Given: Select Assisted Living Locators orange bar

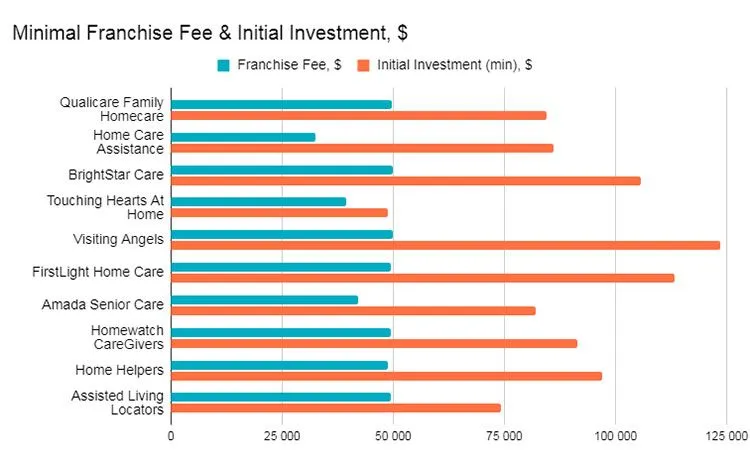Looking at the screenshot, I should coord(335,408).
